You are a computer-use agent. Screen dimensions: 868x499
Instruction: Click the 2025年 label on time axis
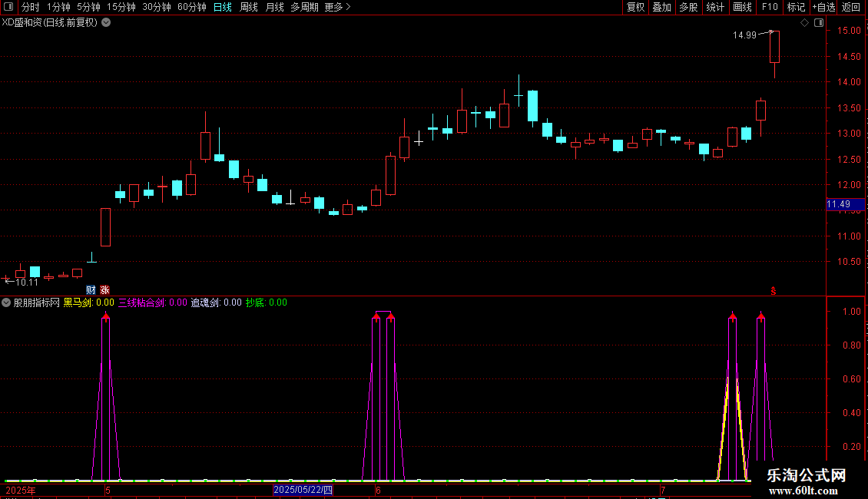click(x=21, y=490)
